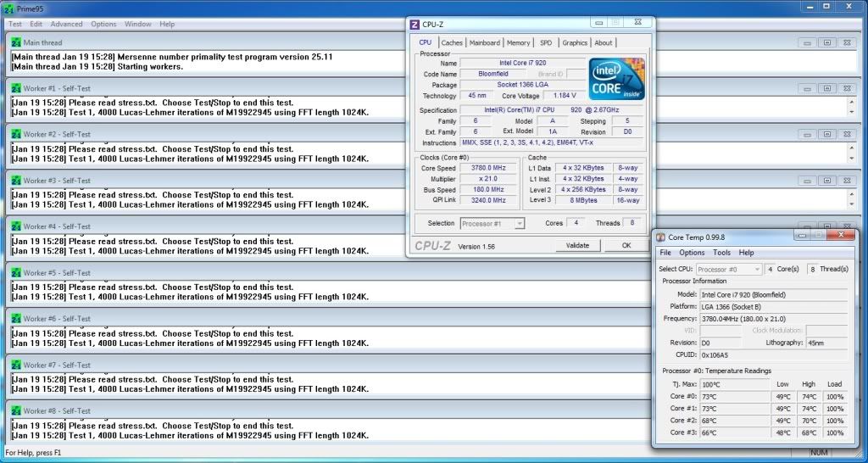Click Core #2 high temperature 70°C
The image size is (868, 463).
click(809, 421)
